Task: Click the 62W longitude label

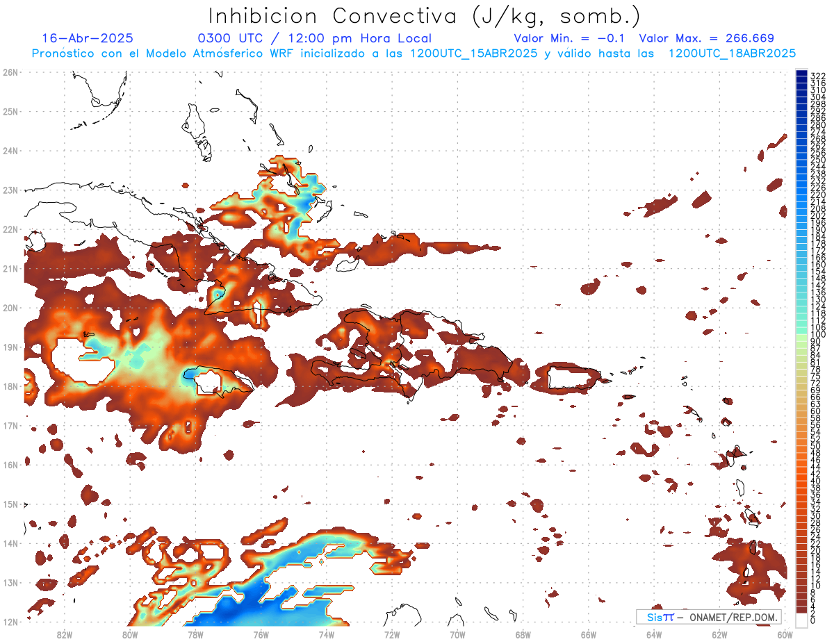Action: tap(719, 634)
